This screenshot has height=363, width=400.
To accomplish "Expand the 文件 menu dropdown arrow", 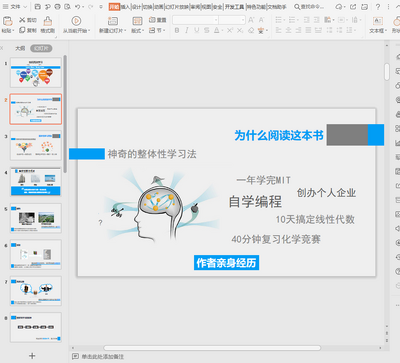I will coord(25,7).
